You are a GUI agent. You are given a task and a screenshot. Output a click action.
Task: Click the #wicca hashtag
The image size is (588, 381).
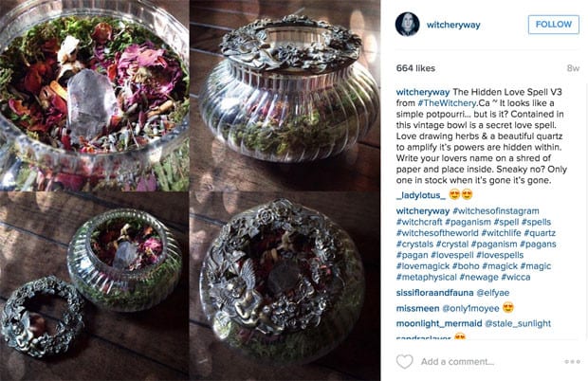click(516, 278)
